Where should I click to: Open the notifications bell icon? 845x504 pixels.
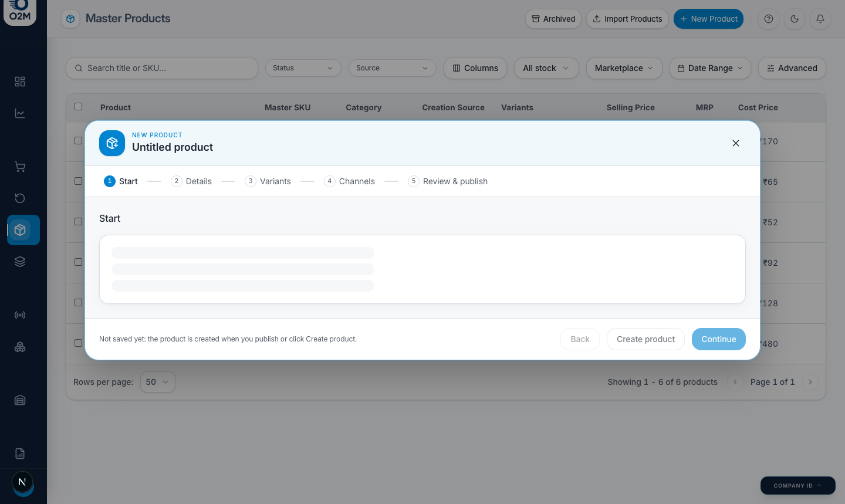[820, 19]
